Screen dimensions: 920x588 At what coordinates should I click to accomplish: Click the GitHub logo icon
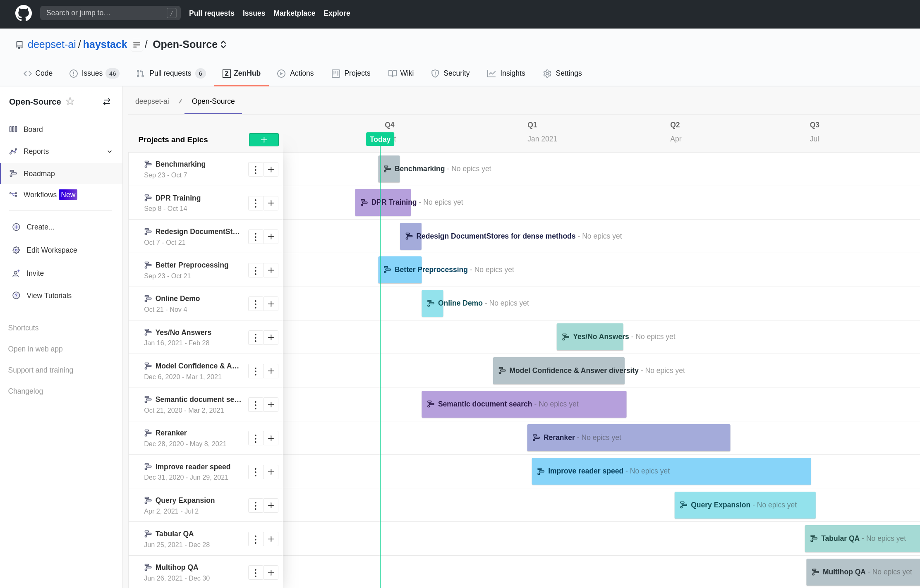click(23, 13)
